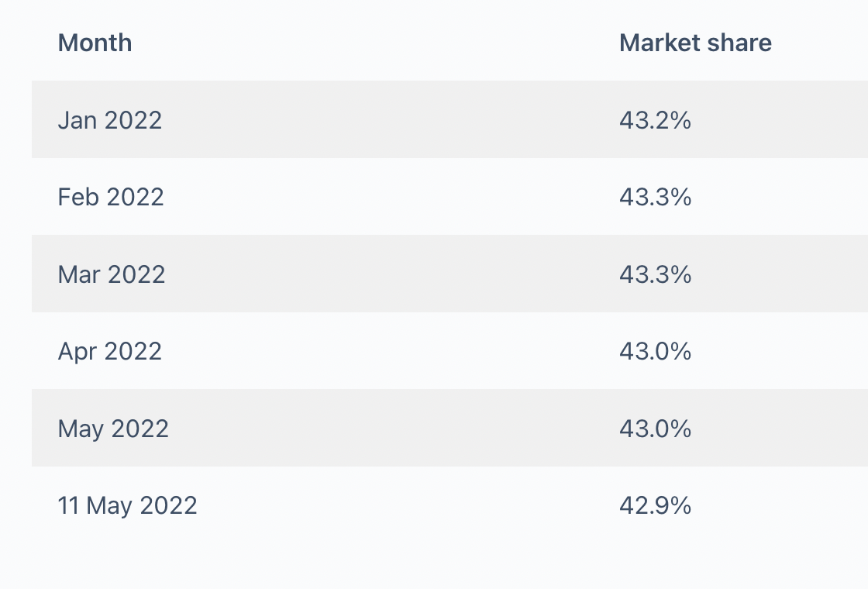Highlight the unshaded Feb 2022 table row

tap(387, 197)
